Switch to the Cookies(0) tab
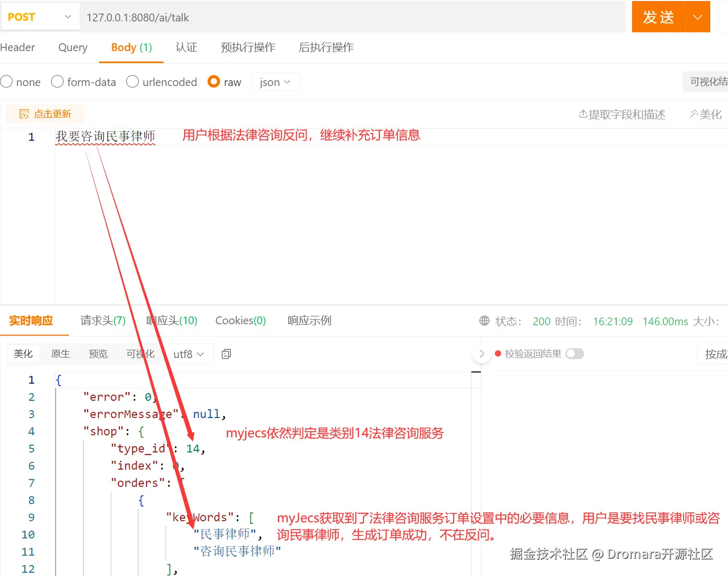 click(x=240, y=321)
